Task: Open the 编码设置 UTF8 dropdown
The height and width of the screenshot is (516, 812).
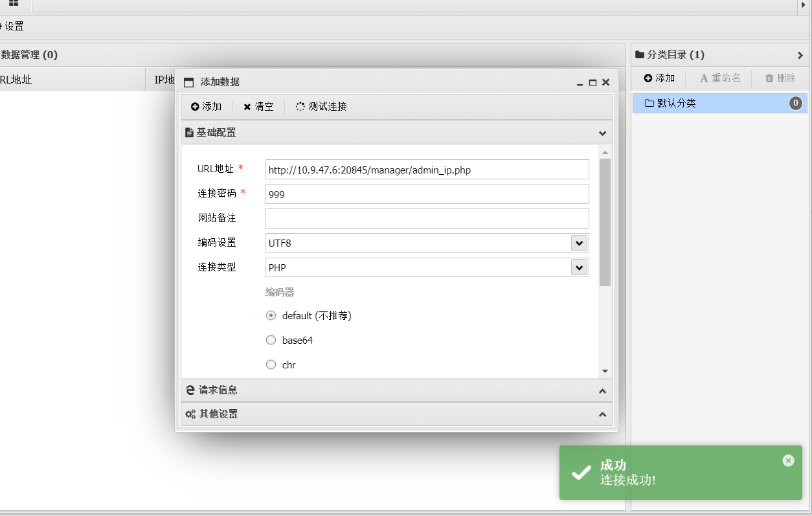Action: pyautogui.click(x=579, y=243)
